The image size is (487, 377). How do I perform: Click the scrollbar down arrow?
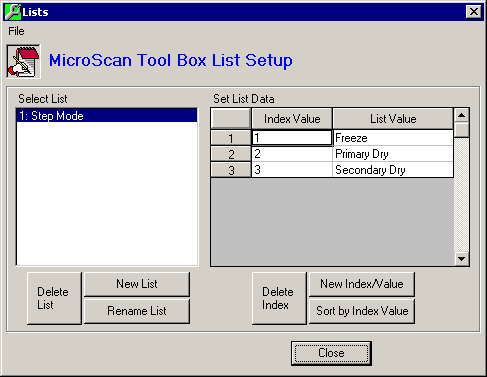pyautogui.click(x=462, y=259)
